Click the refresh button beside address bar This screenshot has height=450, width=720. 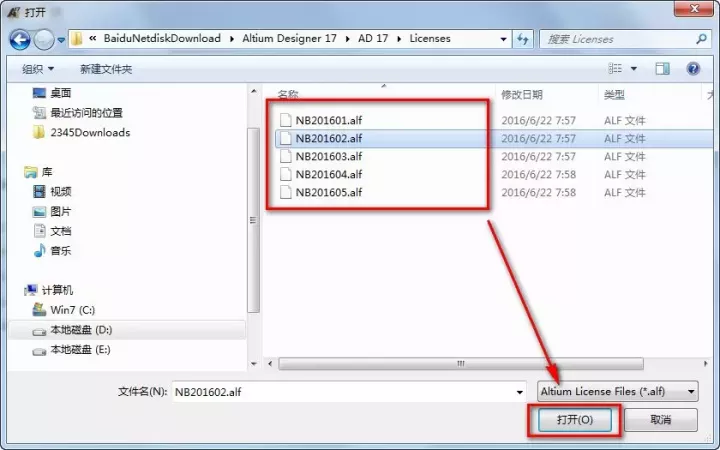tap(523, 39)
